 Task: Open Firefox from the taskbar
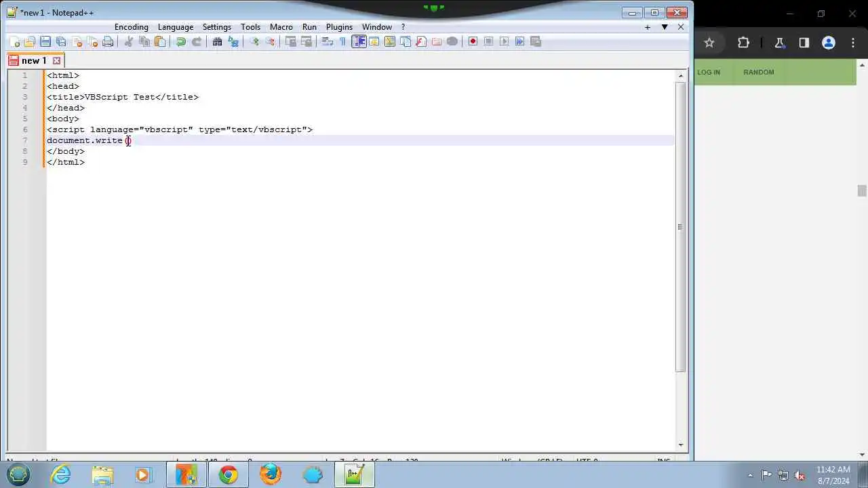270,474
